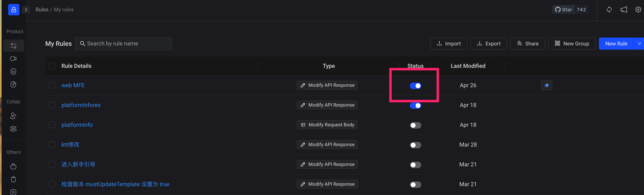Check the select-all checkbox in table header

(52, 66)
